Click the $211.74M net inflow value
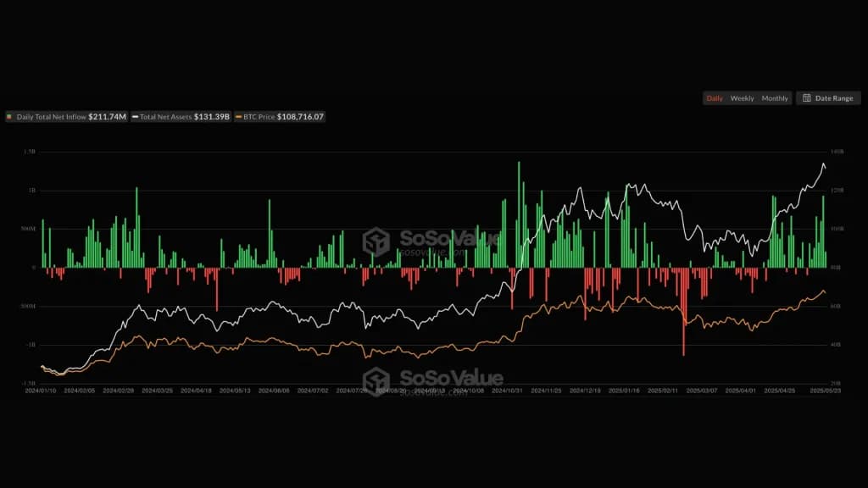Screen dimensions: 868x488 108,117
